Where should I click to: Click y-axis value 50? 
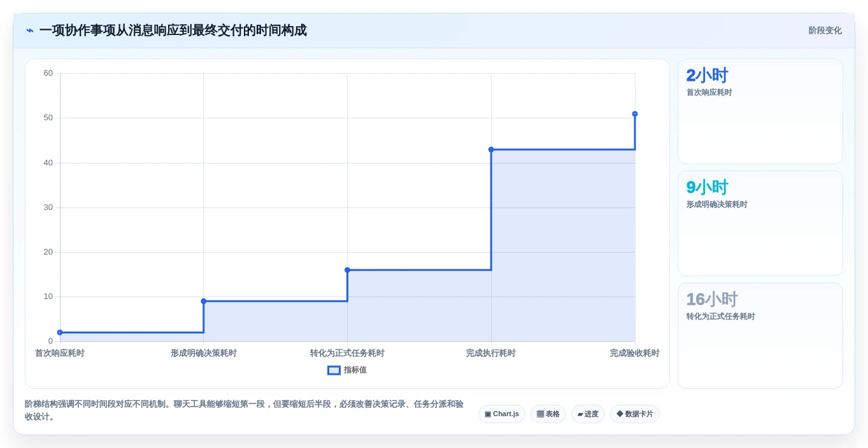coord(48,118)
